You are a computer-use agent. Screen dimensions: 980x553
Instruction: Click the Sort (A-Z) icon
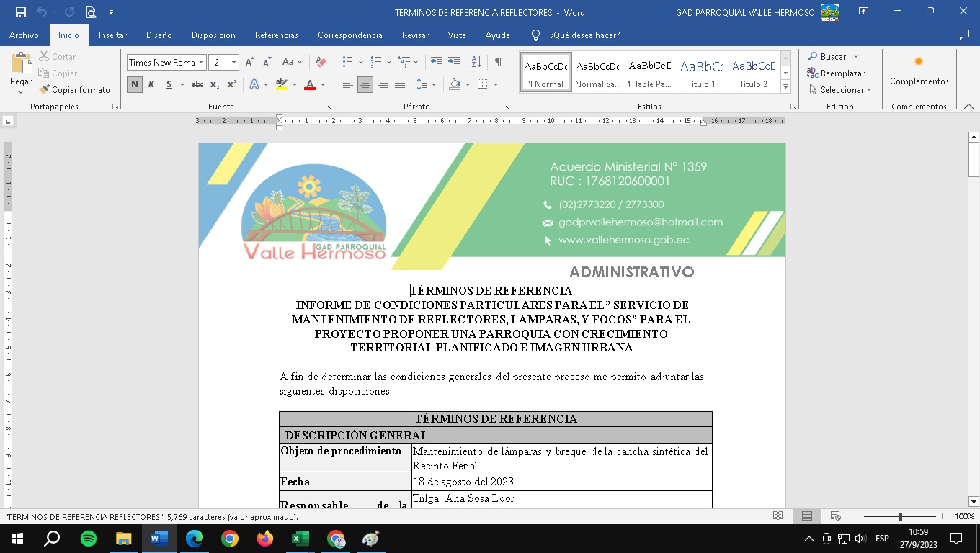pos(476,63)
